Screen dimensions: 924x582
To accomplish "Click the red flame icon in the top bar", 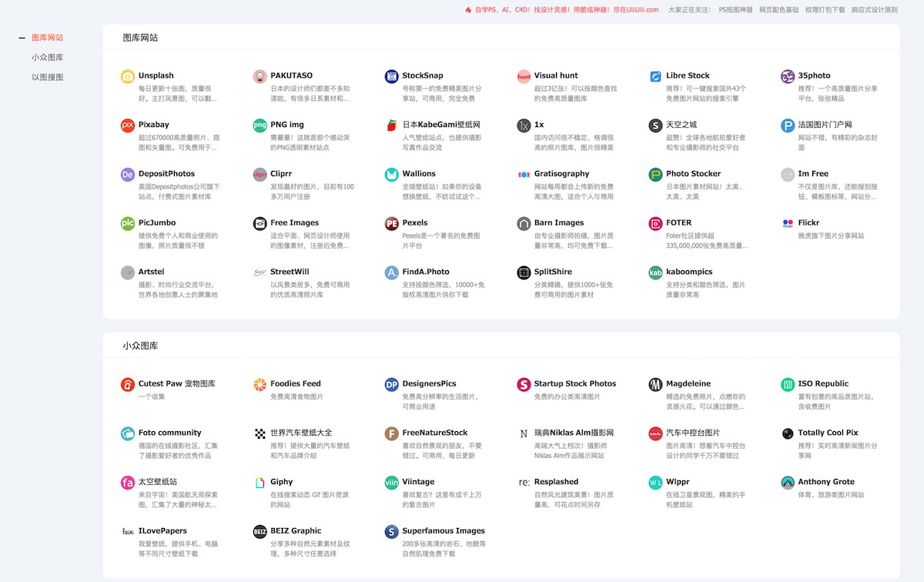I will point(468,10).
